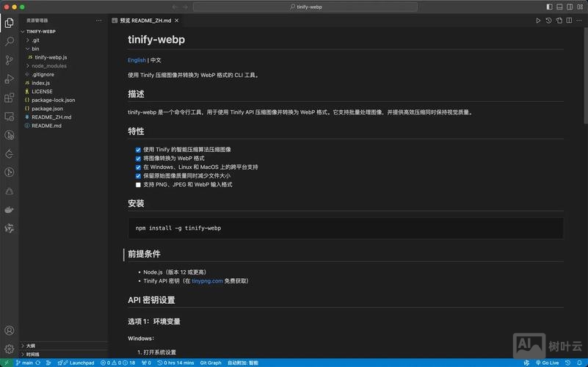
Task: Click the 'npm install -g tinify-webp' code block
Action: pos(345,228)
